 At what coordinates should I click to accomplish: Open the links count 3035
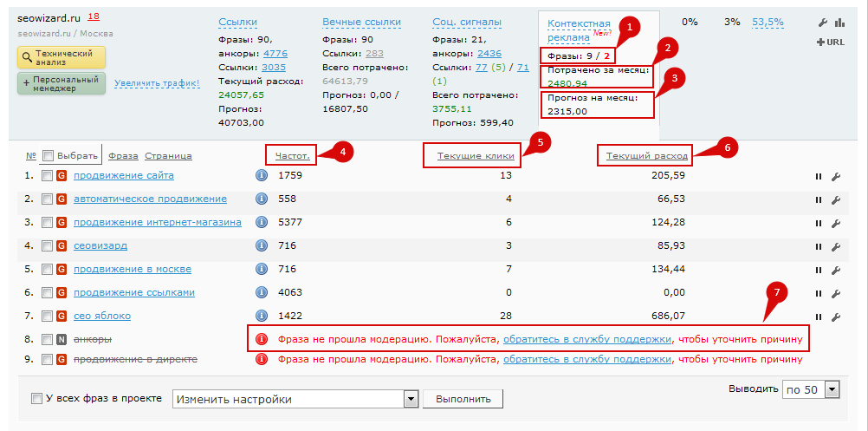pos(274,68)
